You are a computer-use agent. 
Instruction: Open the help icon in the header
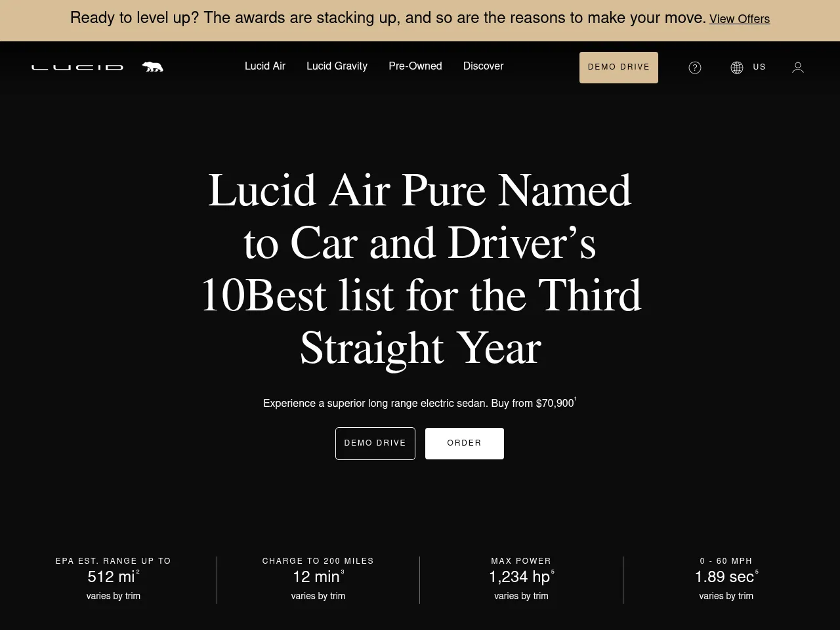tap(694, 67)
